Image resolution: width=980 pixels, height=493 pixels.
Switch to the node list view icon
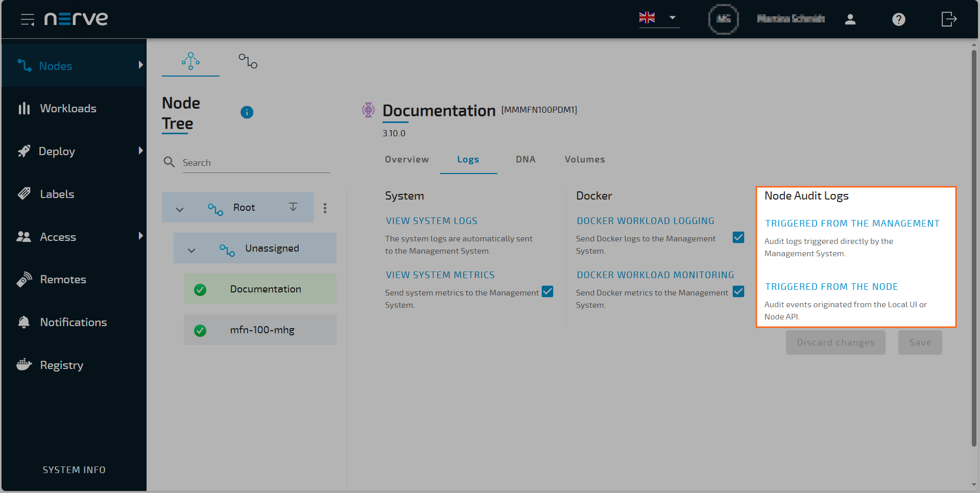tap(247, 61)
